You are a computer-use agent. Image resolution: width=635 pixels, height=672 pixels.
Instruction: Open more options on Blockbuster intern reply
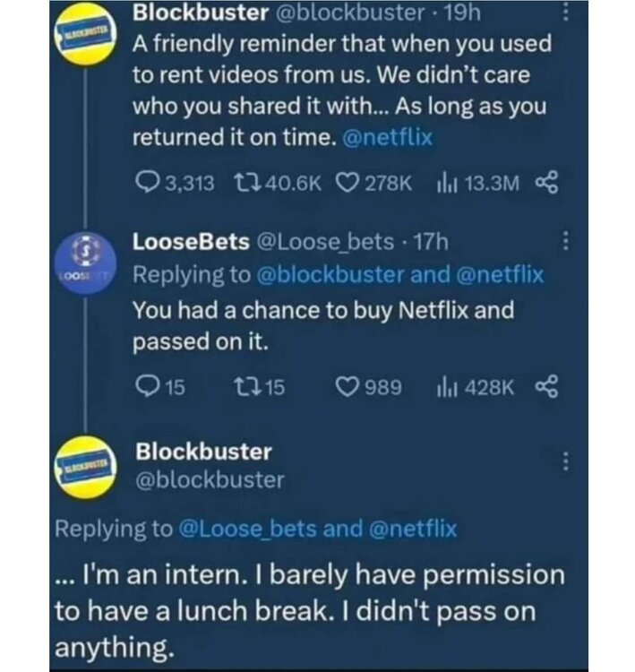(564, 462)
